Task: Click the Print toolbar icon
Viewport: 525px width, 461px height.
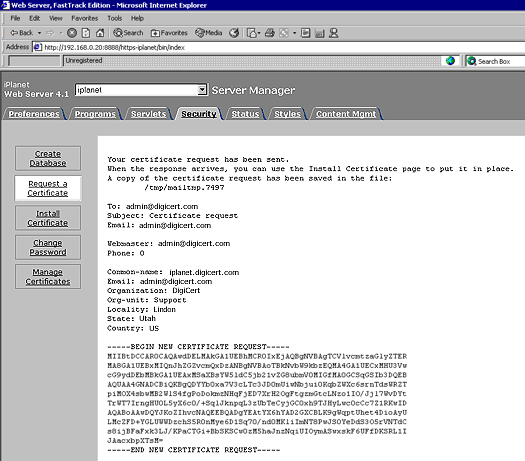Action: (270, 33)
